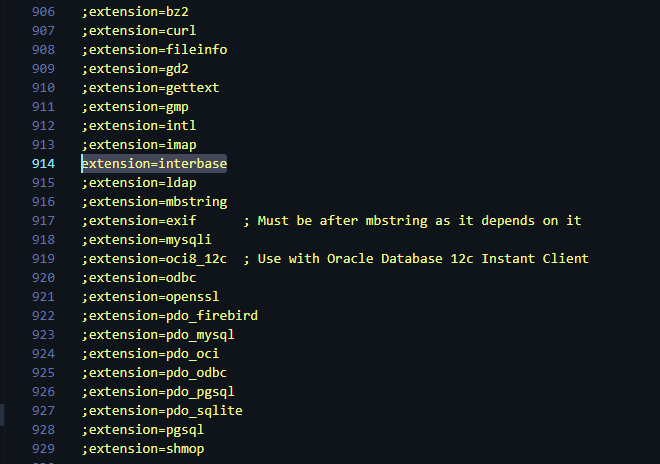Image resolution: width=660 pixels, height=464 pixels.
Task: Click the ;extension=gettext line
Action: click(x=150, y=87)
